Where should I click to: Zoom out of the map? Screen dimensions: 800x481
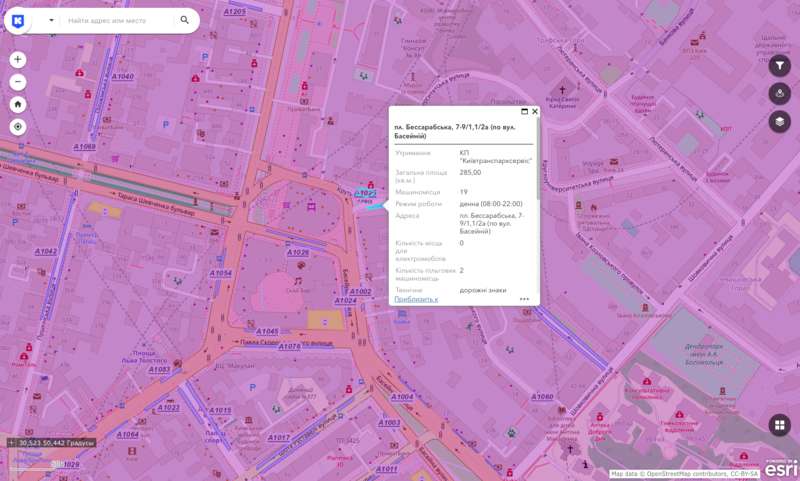(18, 82)
